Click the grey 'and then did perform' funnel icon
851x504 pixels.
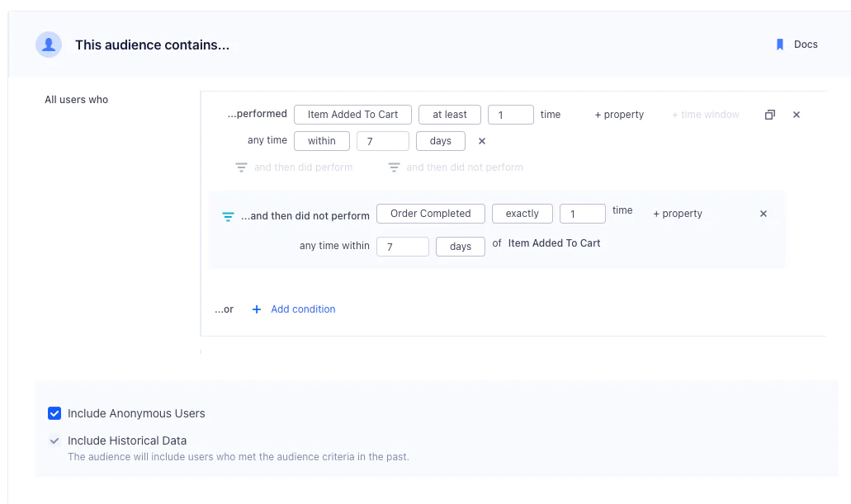241,167
